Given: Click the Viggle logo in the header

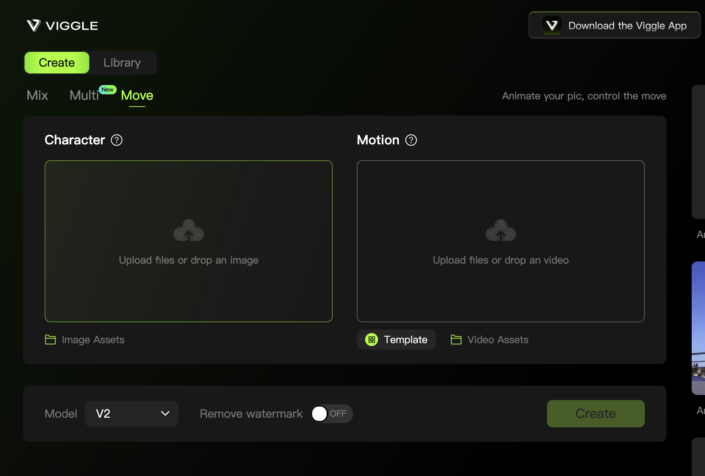Looking at the screenshot, I should pos(62,26).
